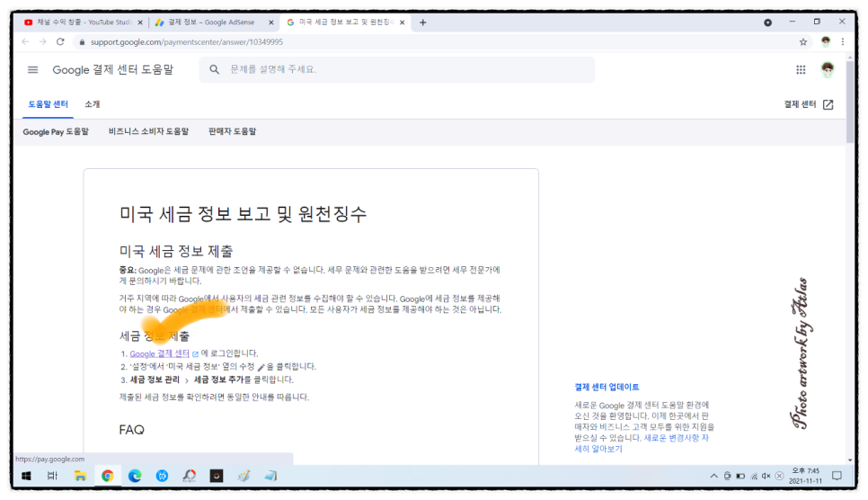Open the Windows Start menu
The width and height of the screenshot is (868, 500).
point(26,476)
